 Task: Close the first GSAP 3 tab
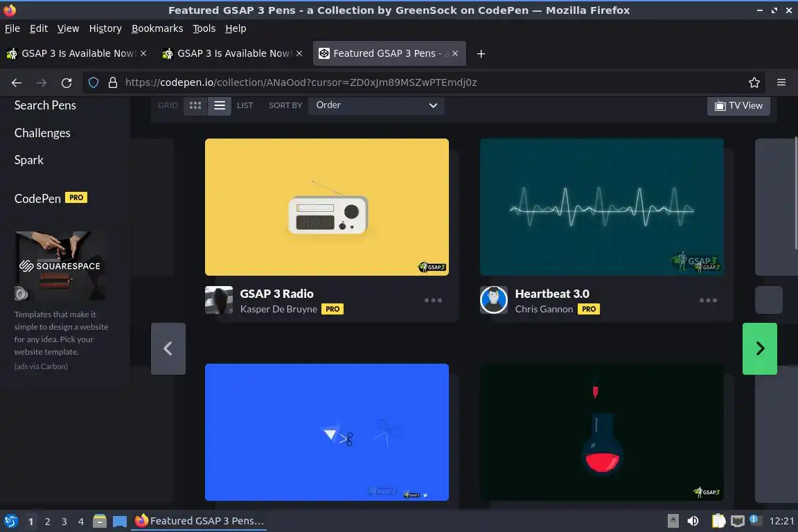tap(143, 53)
